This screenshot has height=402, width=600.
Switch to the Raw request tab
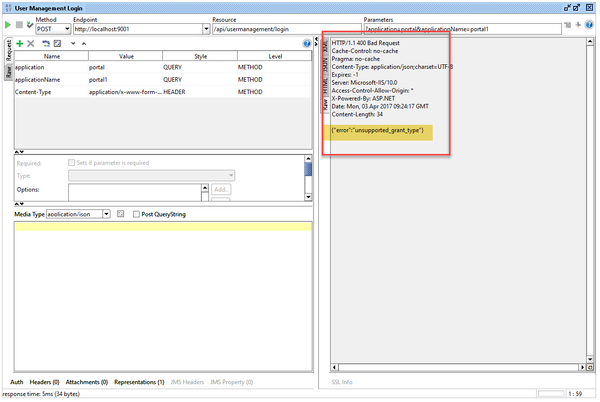pos(7,71)
